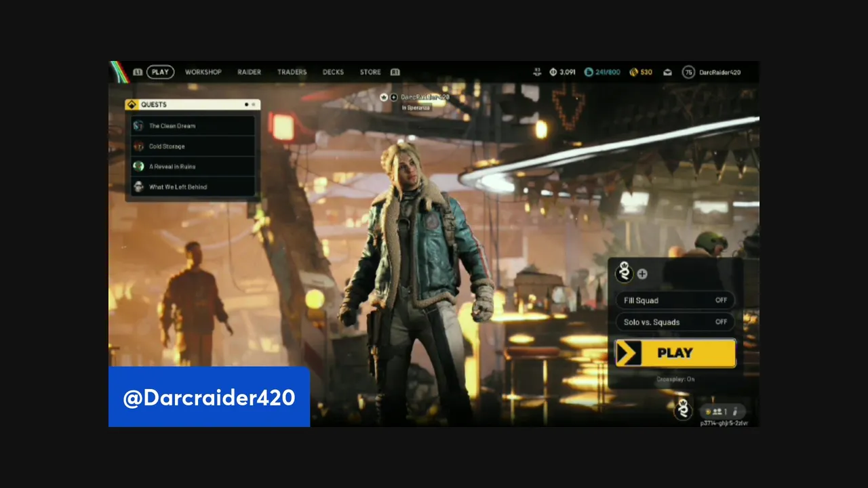Toggle the Fill Squad option
Screen dimensions: 868x488
tap(675, 300)
